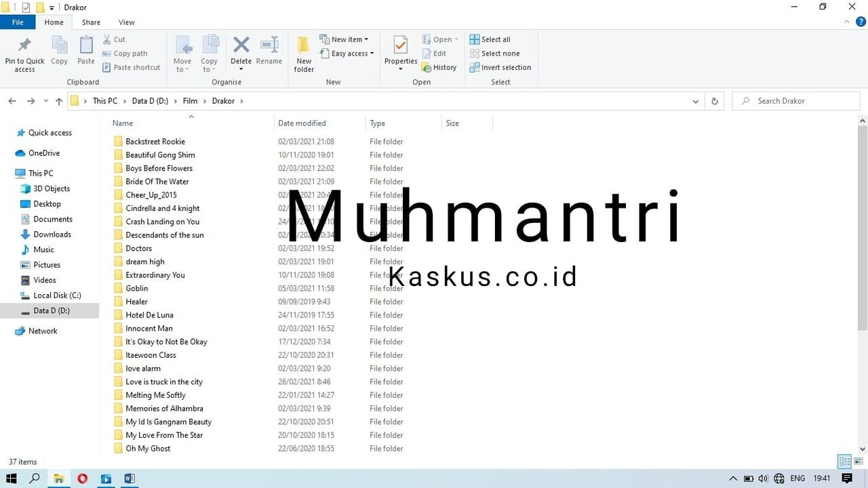This screenshot has height=488, width=868.
Task: Rename a file using the ribbon icon
Action: (269, 47)
